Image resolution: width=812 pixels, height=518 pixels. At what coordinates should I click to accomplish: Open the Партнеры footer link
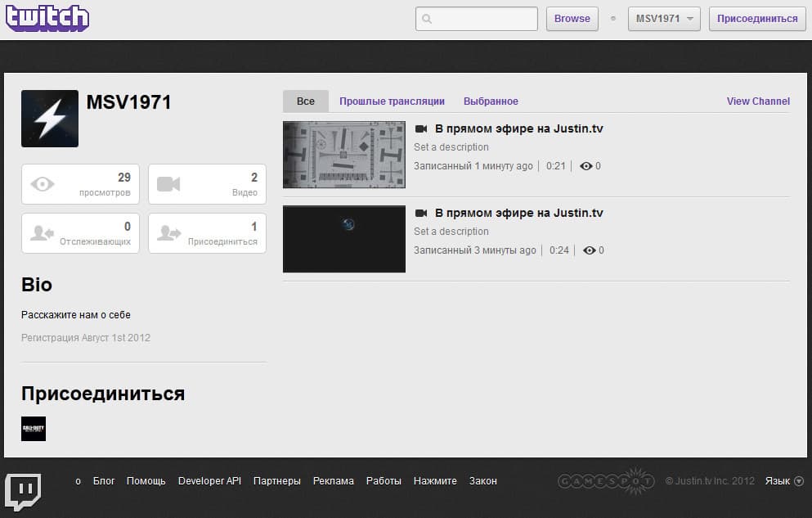click(277, 481)
